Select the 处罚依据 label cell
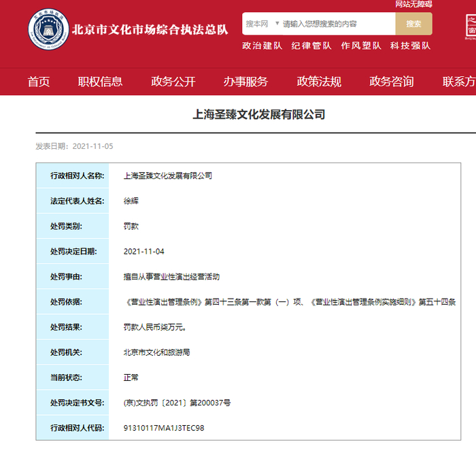Screen dimensions: 476x451 point(73,301)
